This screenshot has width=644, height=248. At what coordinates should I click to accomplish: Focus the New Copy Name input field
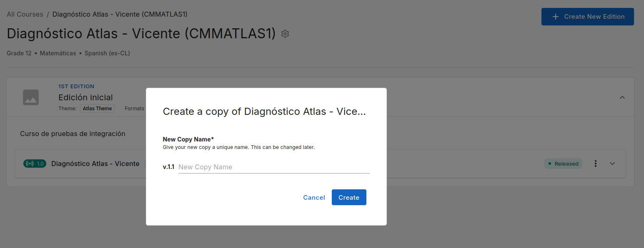(x=274, y=167)
